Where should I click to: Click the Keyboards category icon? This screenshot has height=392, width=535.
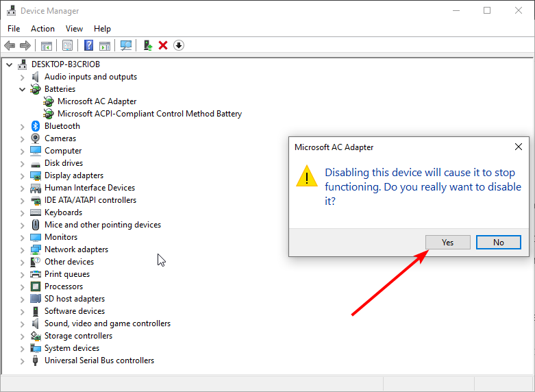[x=36, y=212]
